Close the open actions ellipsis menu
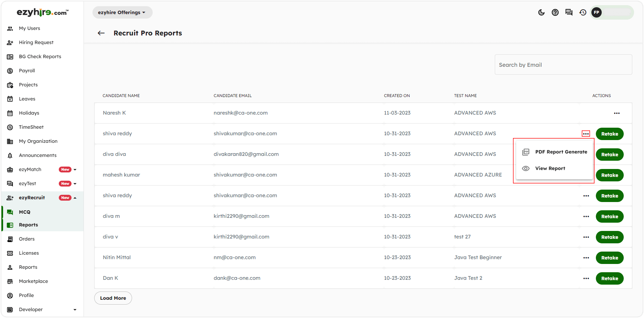The image size is (644, 318). click(586, 134)
